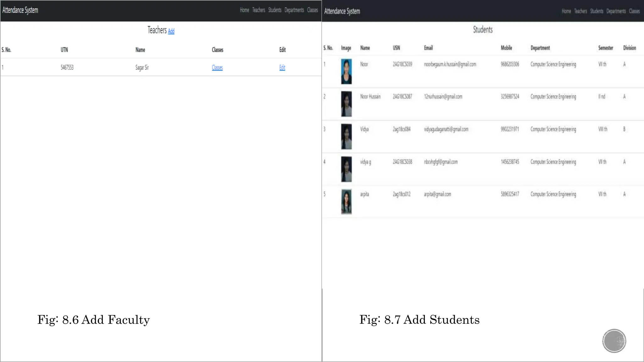Click the left Attendance System brand title
The height and width of the screenshot is (362, 644).
click(20, 10)
